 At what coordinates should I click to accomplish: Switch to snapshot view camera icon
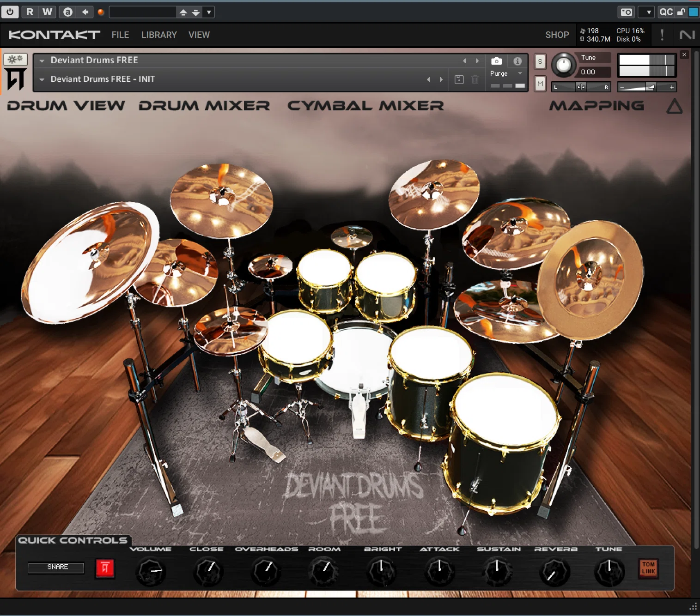click(496, 61)
